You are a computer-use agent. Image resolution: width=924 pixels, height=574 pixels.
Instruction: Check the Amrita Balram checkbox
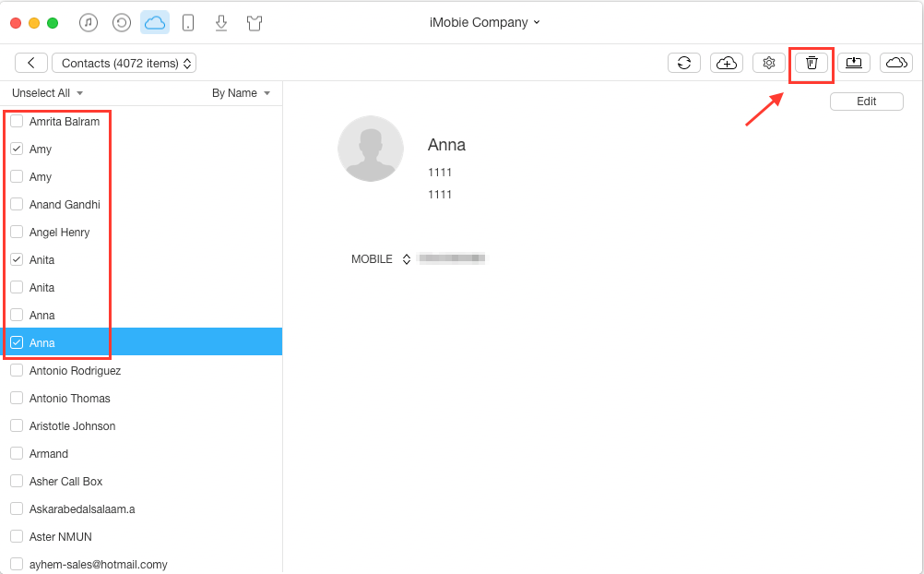coord(17,121)
